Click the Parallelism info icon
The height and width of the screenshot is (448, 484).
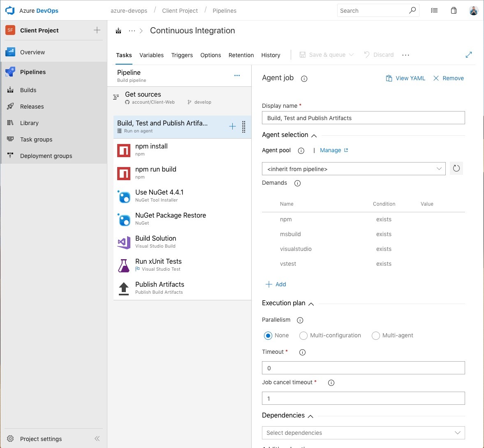tap(300, 320)
